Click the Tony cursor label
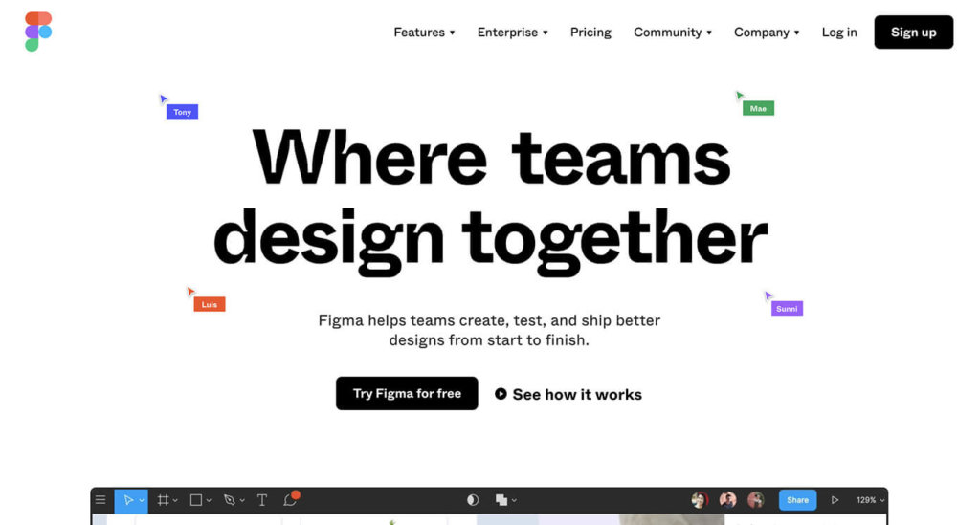This screenshot has height=525, width=980. (x=182, y=112)
